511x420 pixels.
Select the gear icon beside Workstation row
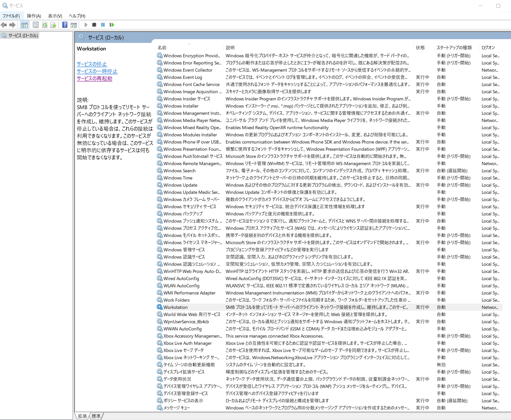[x=160, y=307]
